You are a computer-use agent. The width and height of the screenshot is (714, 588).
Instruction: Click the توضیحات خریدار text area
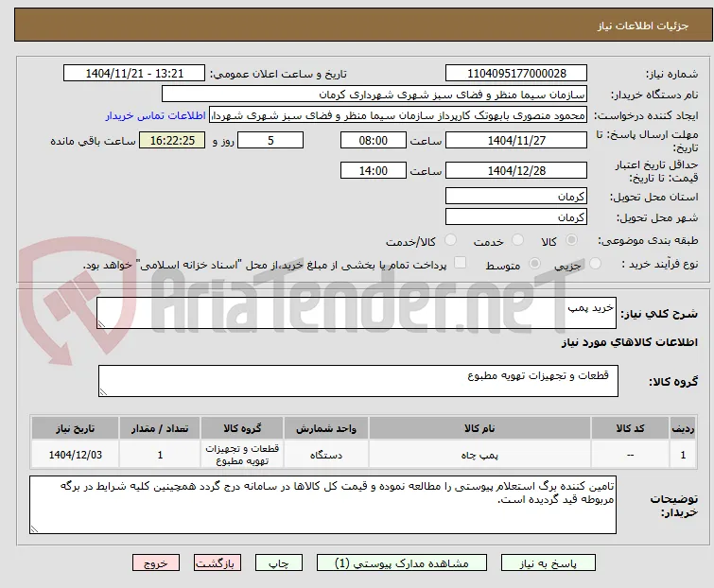tap(322, 505)
